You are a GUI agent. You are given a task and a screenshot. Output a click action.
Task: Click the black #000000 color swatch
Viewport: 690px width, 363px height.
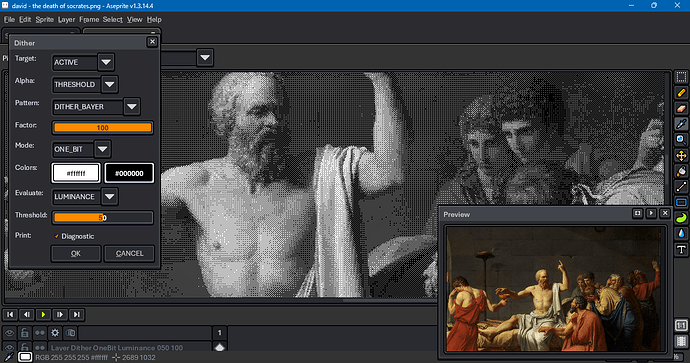pos(129,173)
